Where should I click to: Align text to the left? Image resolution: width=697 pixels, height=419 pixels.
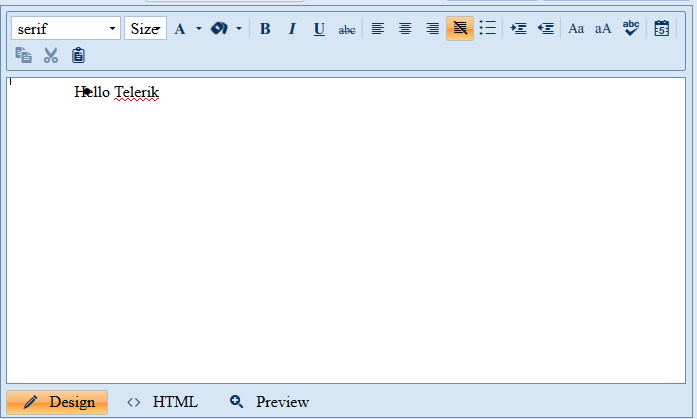[377, 29]
